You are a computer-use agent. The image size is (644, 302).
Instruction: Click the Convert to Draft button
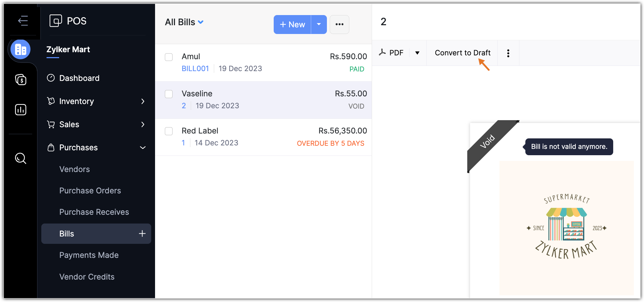[462, 53]
